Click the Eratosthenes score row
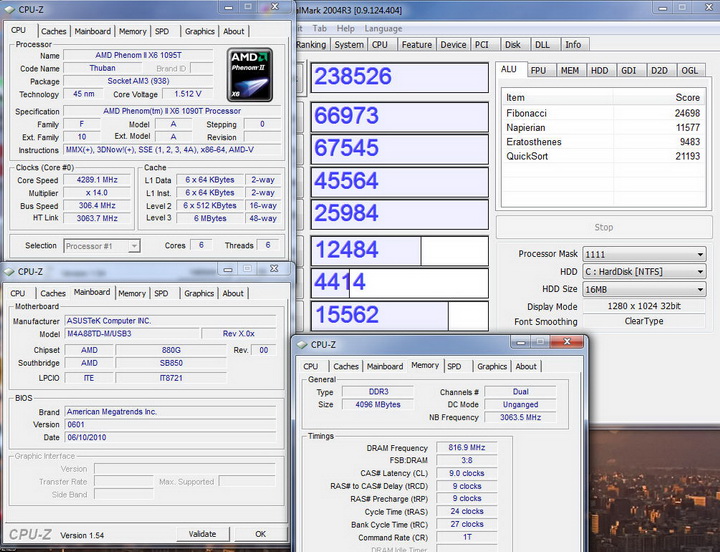The width and height of the screenshot is (720, 552). (x=603, y=141)
